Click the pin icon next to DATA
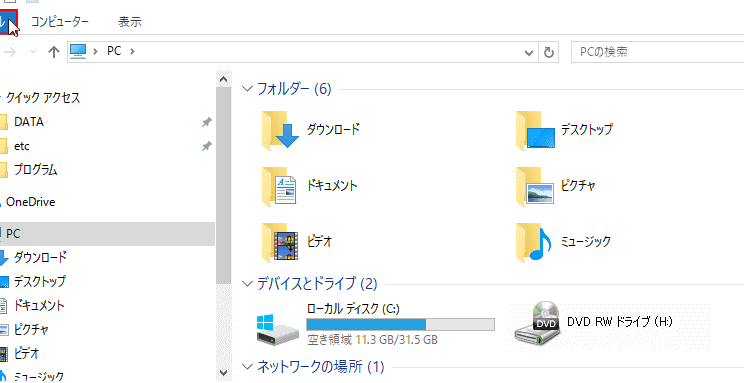This screenshot has width=744, height=383. pos(206,122)
